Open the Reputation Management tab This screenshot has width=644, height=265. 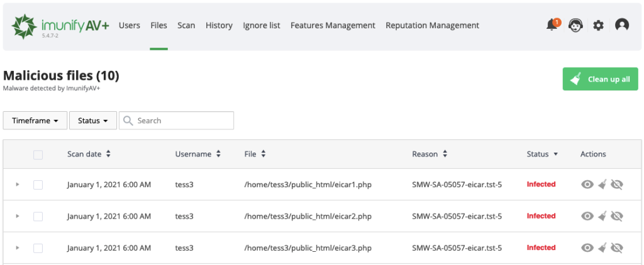pyautogui.click(x=432, y=26)
